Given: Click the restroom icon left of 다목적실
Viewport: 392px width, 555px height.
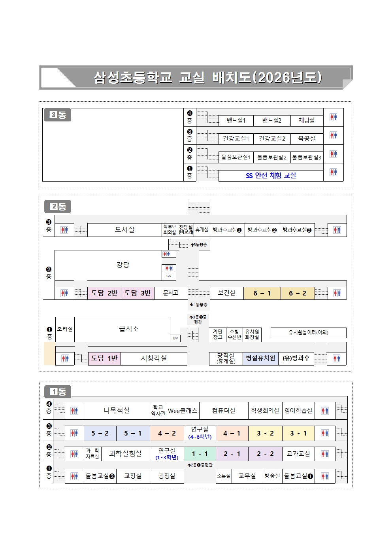Looking at the screenshot, I should (x=74, y=411).
